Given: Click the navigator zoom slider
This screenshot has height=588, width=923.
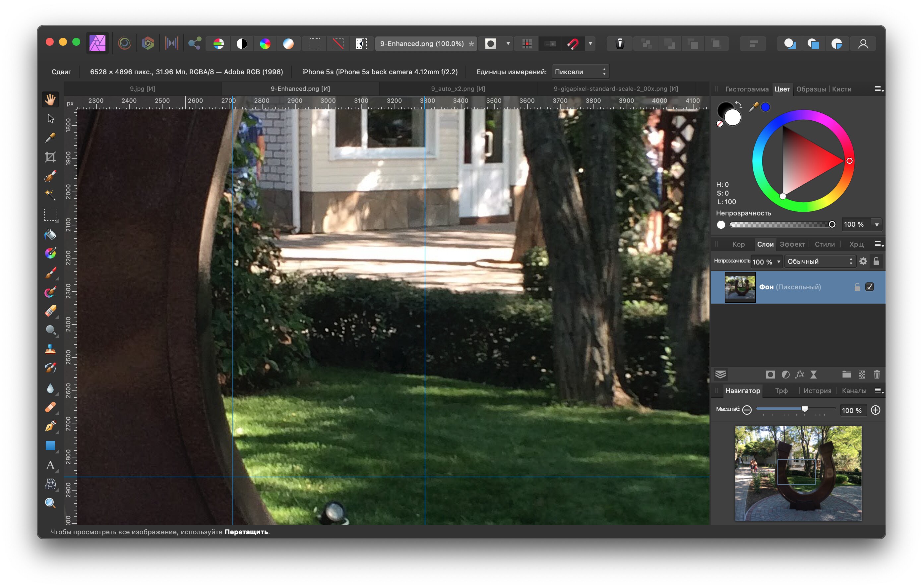Looking at the screenshot, I should click(x=796, y=410).
